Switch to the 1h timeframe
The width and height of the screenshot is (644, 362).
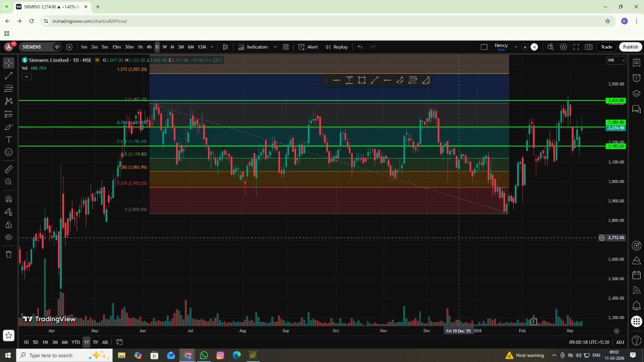140,47
